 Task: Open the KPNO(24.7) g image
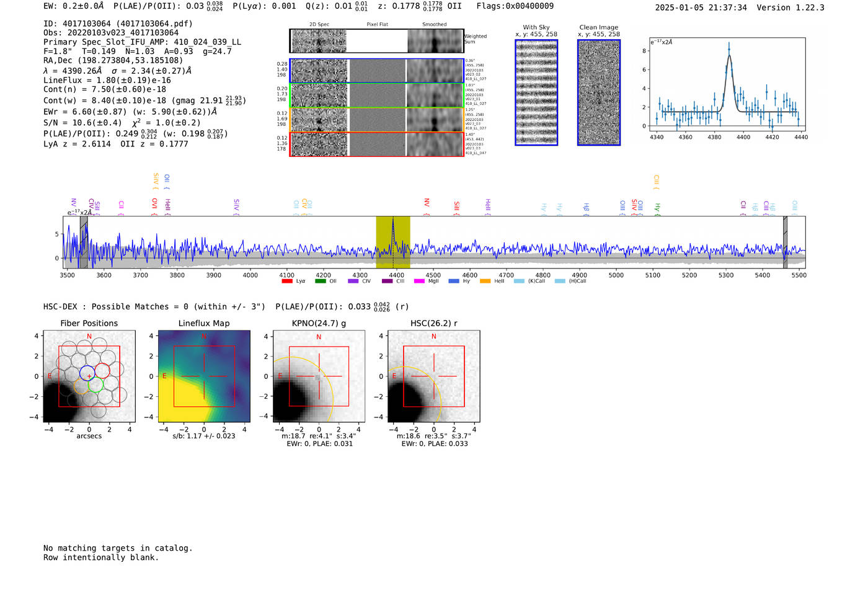tap(319, 376)
